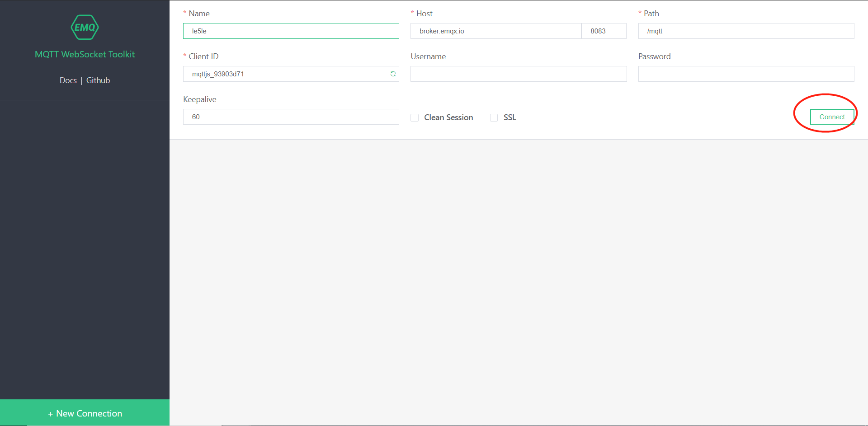Open the Github link
The image size is (868, 426).
(98, 80)
